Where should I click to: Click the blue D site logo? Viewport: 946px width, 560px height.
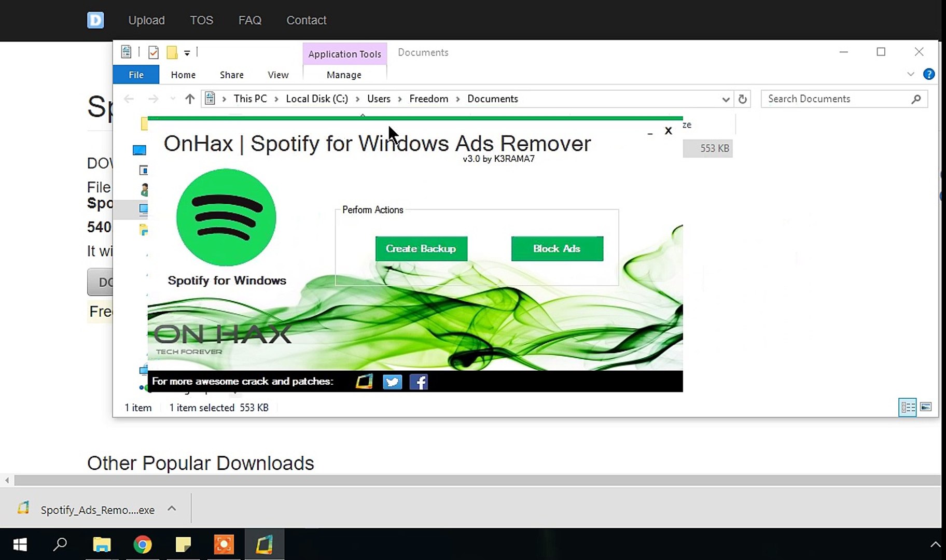(95, 20)
